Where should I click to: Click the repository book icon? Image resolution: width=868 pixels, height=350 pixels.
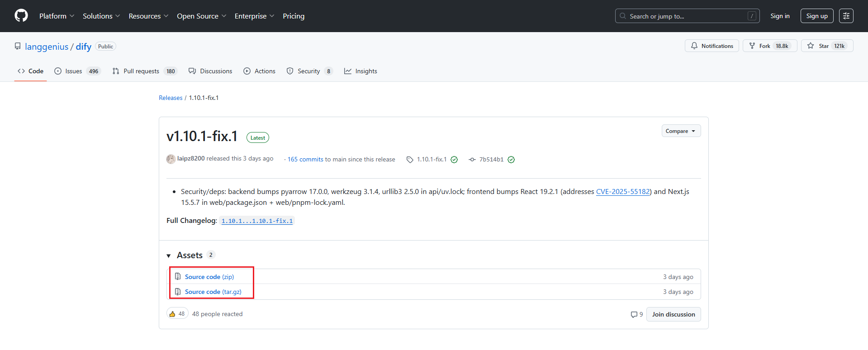pos(18,46)
